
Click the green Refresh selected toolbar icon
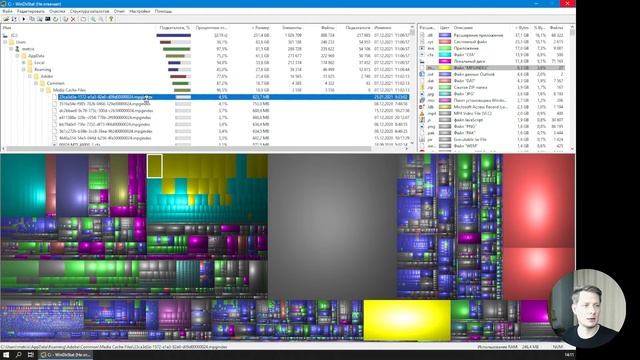pyautogui.click(x=56, y=19)
